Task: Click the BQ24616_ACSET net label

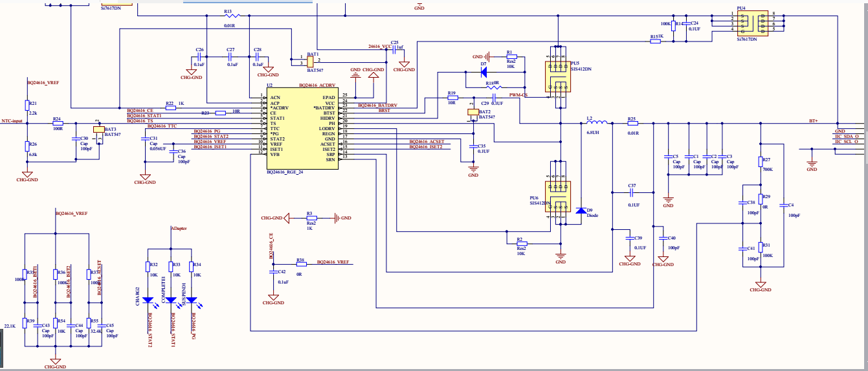Action: pyautogui.click(x=427, y=141)
